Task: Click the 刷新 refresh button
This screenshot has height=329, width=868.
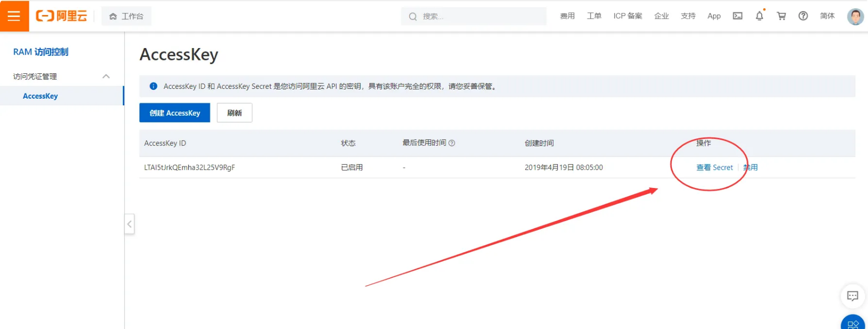Action: pos(234,113)
